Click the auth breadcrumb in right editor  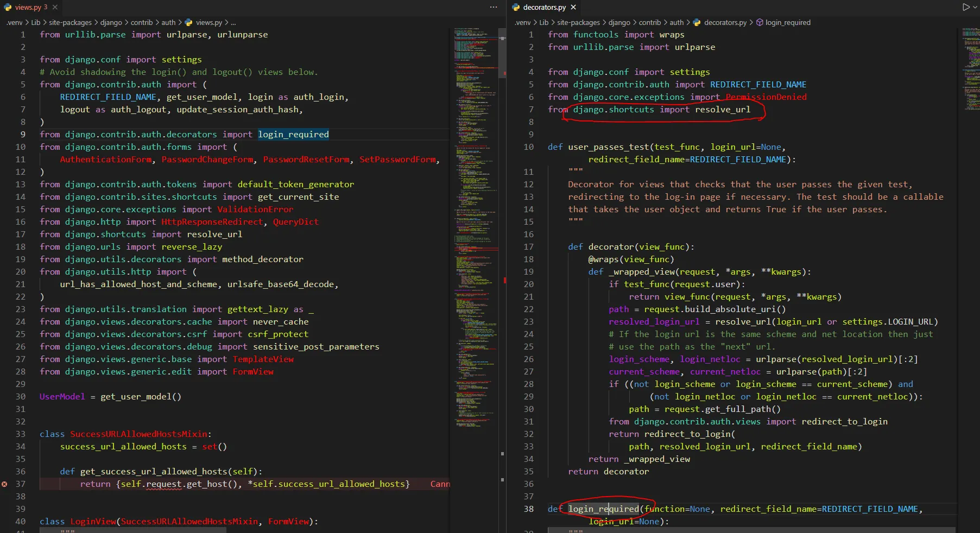pos(676,22)
